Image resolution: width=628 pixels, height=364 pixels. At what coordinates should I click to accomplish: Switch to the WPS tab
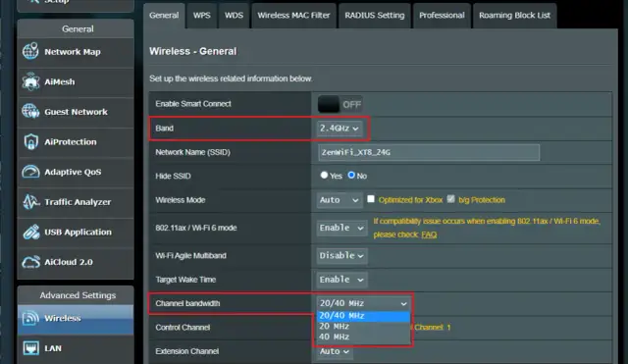tap(202, 16)
